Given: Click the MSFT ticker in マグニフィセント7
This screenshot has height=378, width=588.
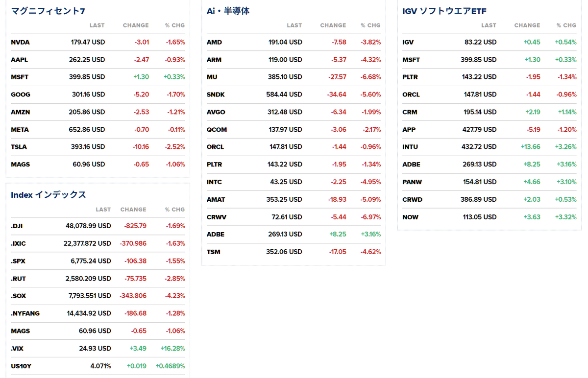Looking at the screenshot, I should (x=20, y=77).
